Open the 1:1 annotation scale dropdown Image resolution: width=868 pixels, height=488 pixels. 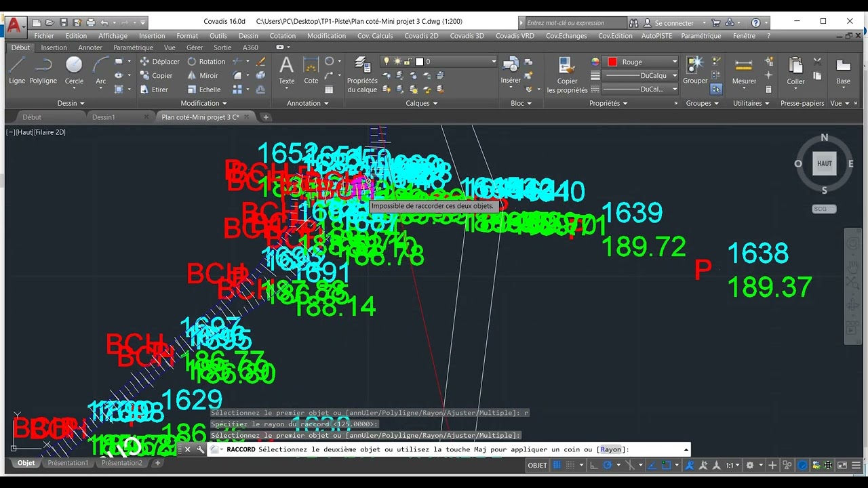click(x=733, y=465)
